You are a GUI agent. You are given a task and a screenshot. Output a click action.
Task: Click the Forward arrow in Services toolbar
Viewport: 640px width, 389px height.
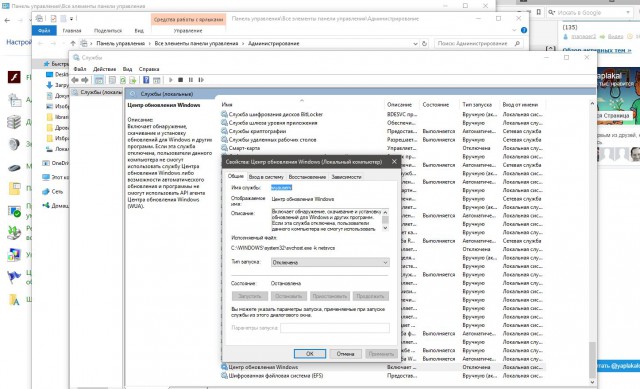[84, 80]
